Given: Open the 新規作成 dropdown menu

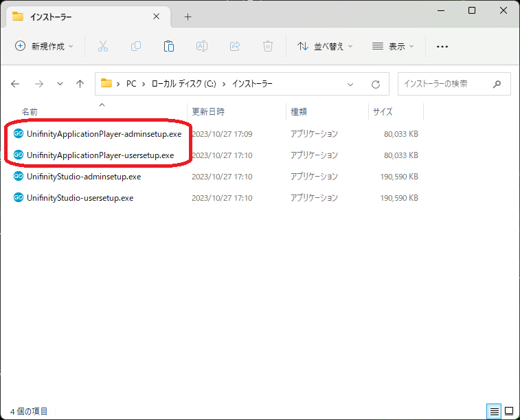Looking at the screenshot, I should [x=45, y=46].
